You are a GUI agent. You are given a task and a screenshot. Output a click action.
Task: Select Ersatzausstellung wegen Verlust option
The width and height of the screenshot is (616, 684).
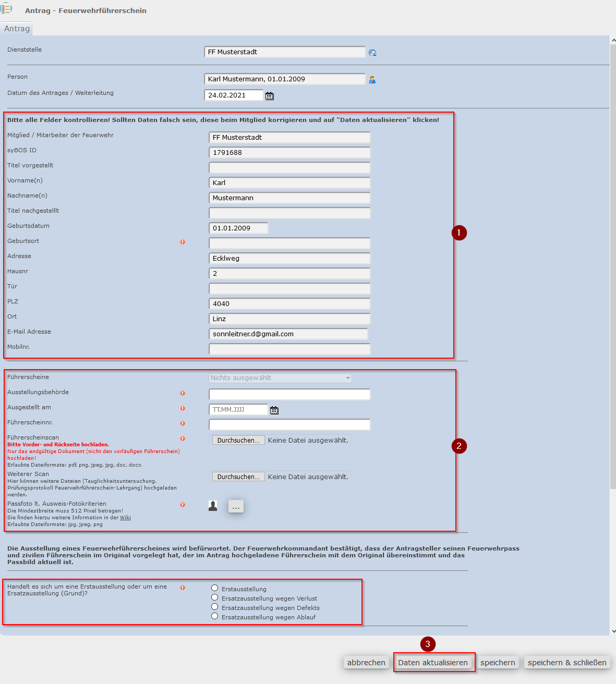[x=214, y=597]
